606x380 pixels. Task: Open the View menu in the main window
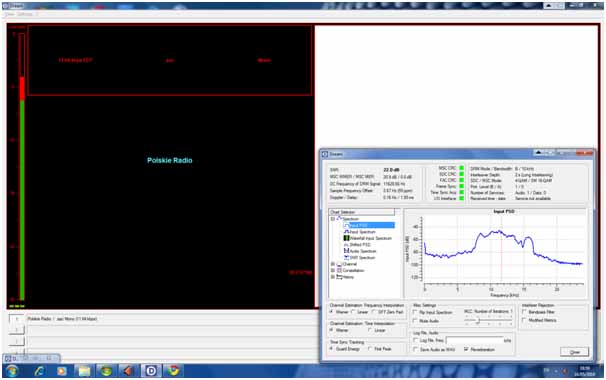tap(9, 14)
